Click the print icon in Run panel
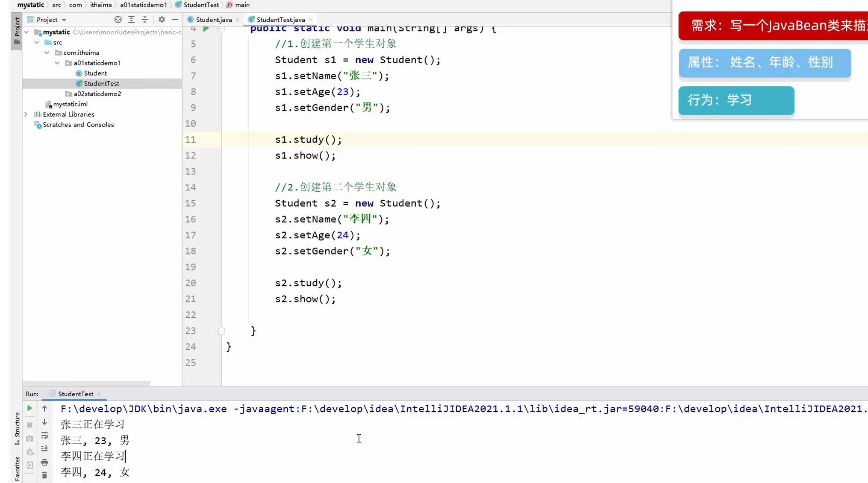This screenshot has height=483, width=868. tap(44, 463)
